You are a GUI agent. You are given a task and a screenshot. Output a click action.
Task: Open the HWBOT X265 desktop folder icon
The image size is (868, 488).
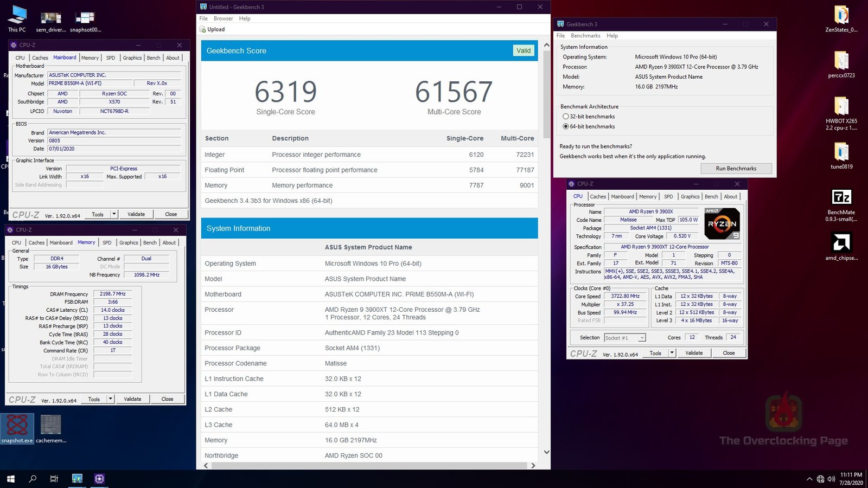coord(841,106)
